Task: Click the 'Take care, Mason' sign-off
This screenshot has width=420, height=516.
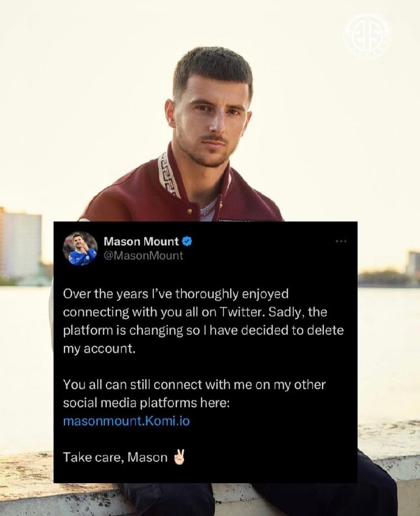Action: coord(115,457)
